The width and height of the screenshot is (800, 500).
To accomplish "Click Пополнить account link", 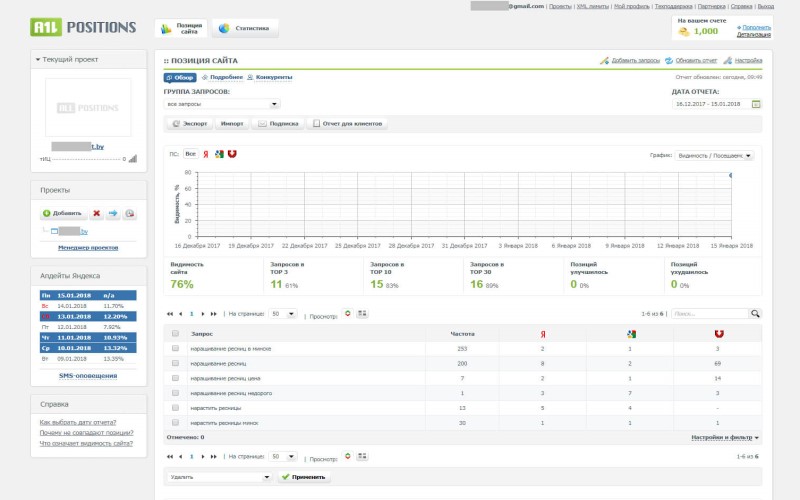I will click(756, 28).
